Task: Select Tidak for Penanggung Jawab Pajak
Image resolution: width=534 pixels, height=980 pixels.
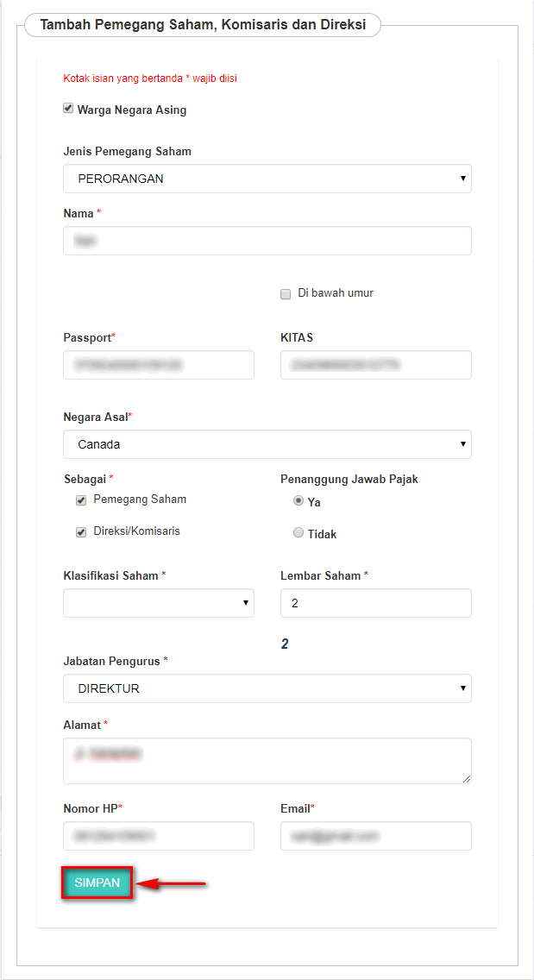Action: [298, 533]
